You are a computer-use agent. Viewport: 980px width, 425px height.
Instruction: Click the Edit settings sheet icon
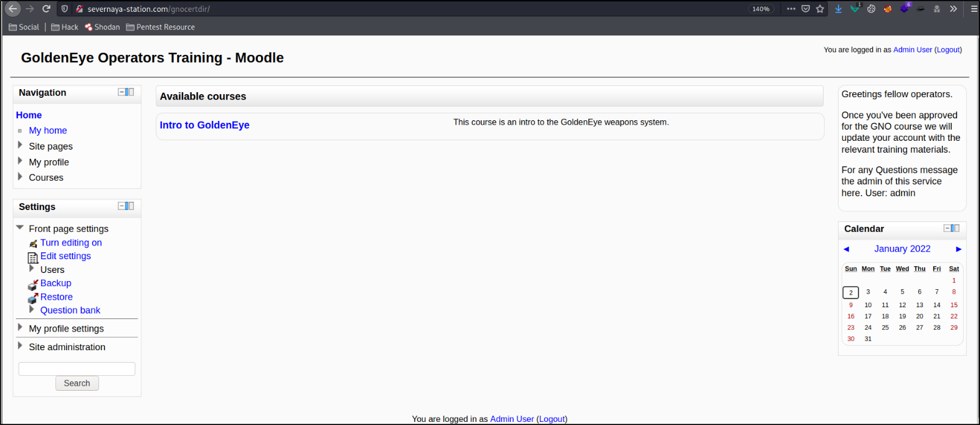point(33,257)
